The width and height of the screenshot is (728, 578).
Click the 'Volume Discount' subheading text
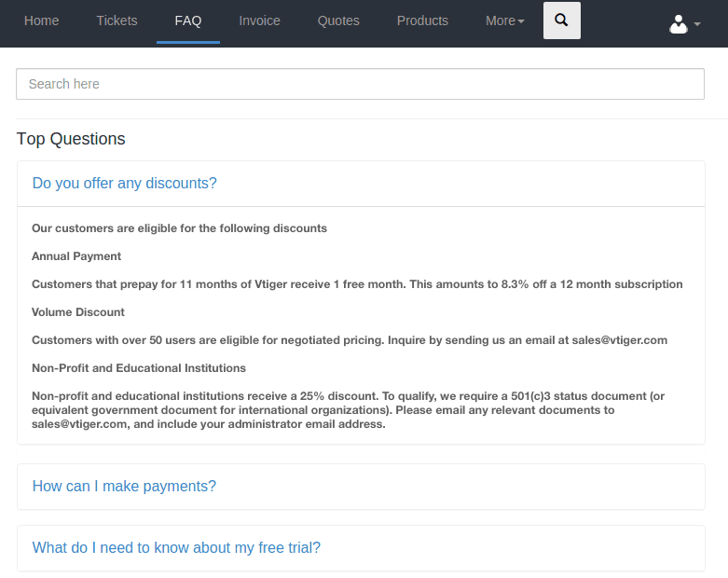pyautogui.click(x=78, y=312)
